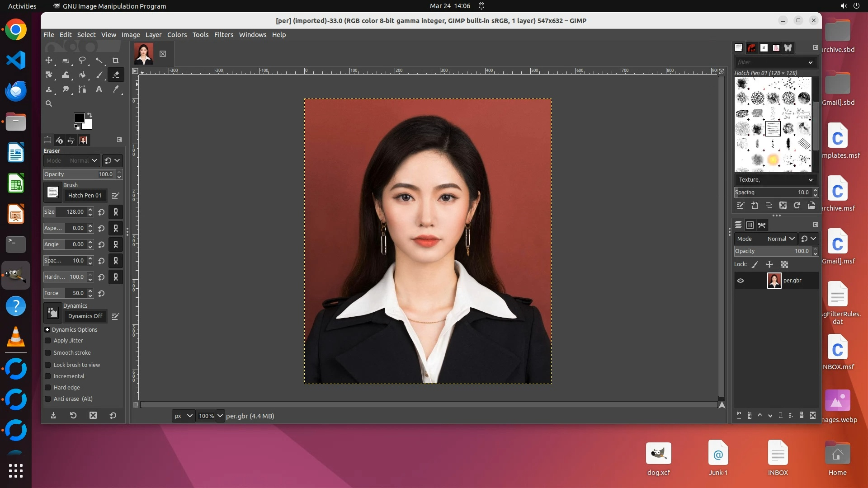Open the layer Mode Normal dropdown
Screen dimensions: 868x488
[780, 239]
